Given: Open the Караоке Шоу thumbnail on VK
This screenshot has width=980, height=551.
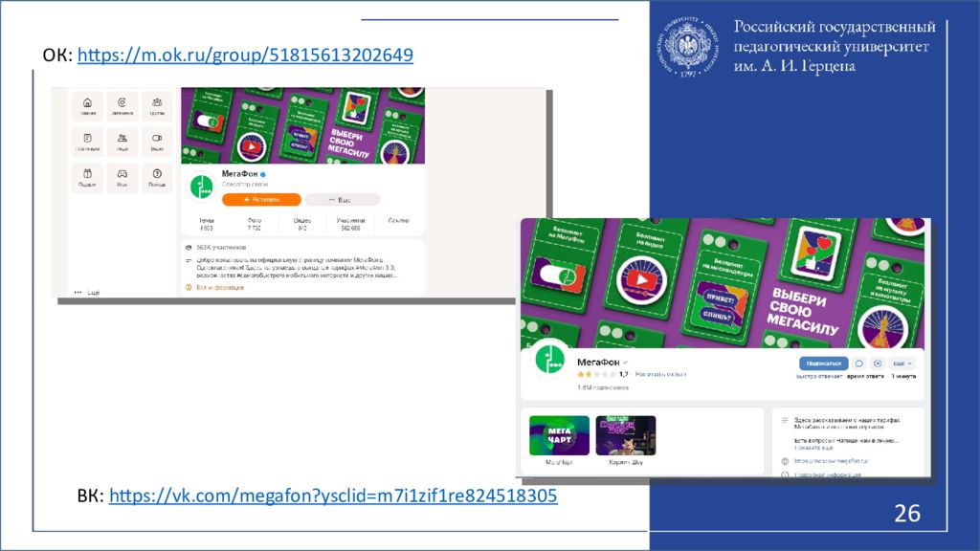Looking at the screenshot, I should click(626, 435).
